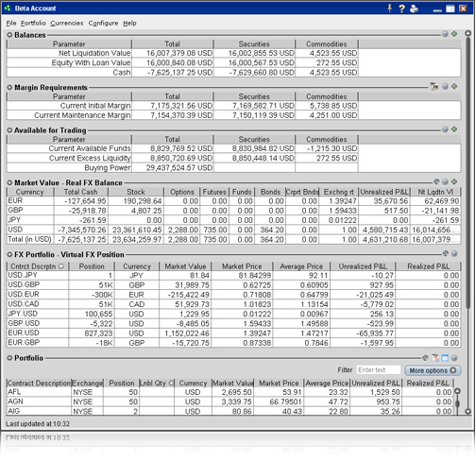Screen dimensions: 476x461
Task: Sort Portfolio by Unrealized P&L column header
Action: [376, 384]
